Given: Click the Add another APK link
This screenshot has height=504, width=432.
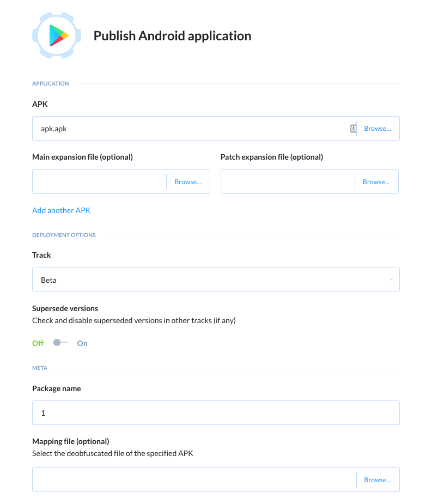Looking at the screenshot, I should tap(62, 210).
